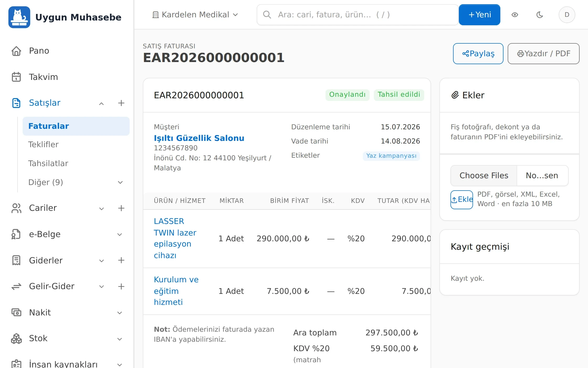Open LASSER TWIN lazer epilasyon cihazı link
This screenshot has height=368, width=588.
tap(175, 238)
